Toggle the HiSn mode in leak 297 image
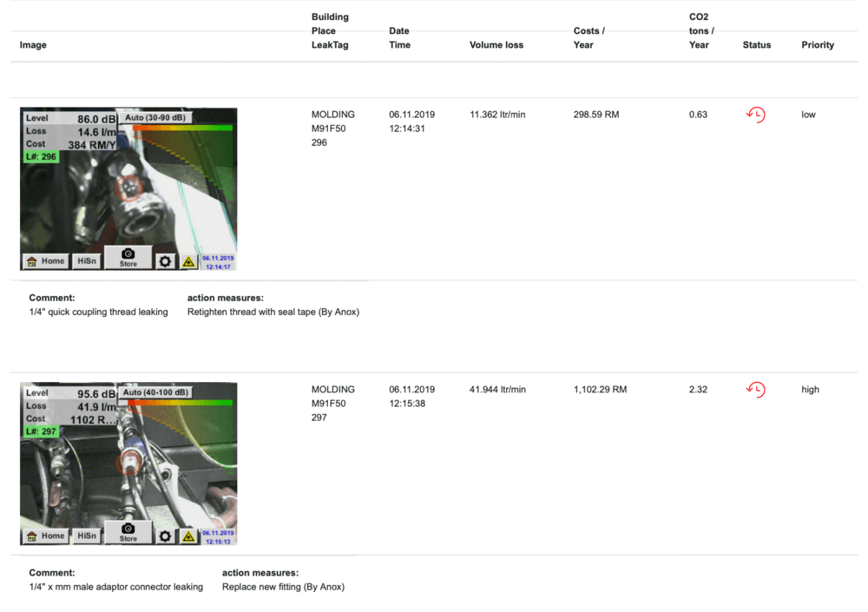The width and height of the screenshot is (868, 612). pos(87,536)
